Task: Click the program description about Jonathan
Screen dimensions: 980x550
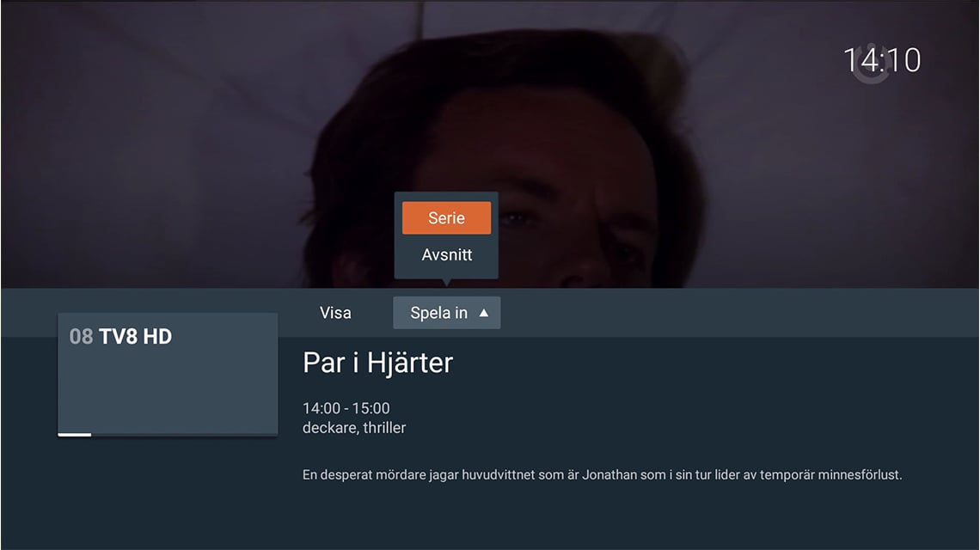Action: click(602, 475)
